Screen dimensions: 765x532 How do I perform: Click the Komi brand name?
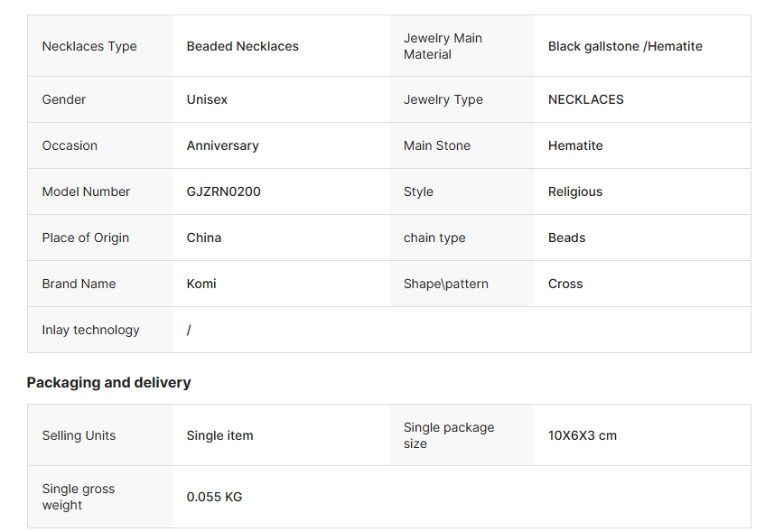tap(201, 284)
